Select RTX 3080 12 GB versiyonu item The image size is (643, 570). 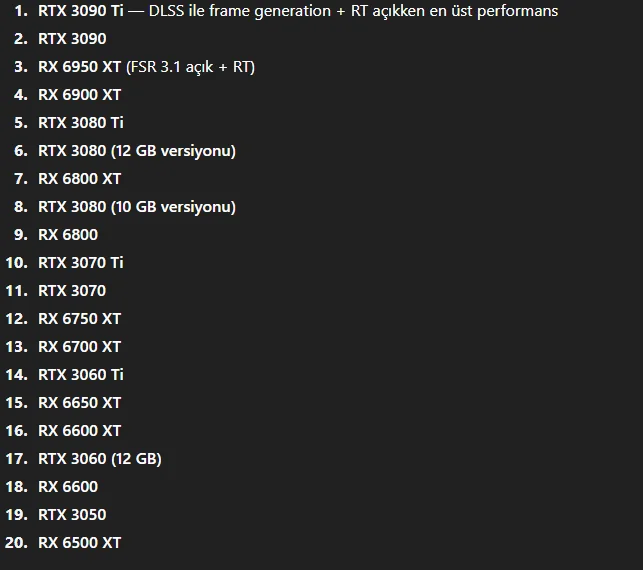point(137,151)
